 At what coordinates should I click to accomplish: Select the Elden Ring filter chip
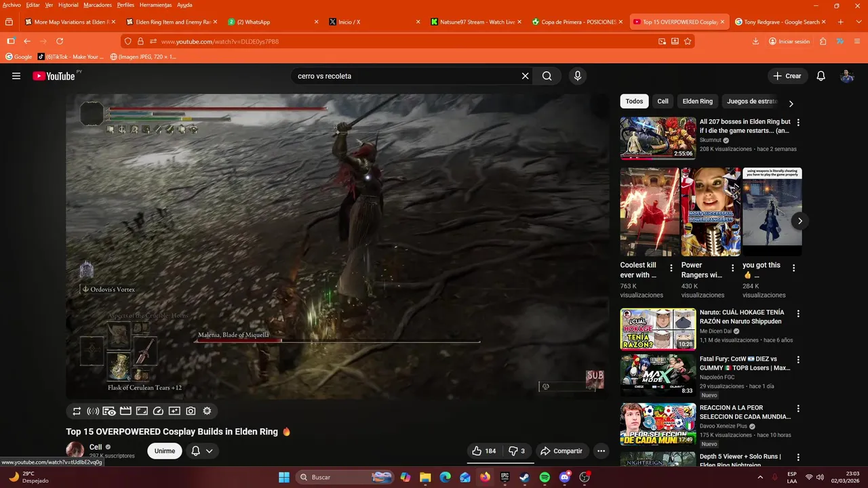pyautogui.click(x=697, y=102)
